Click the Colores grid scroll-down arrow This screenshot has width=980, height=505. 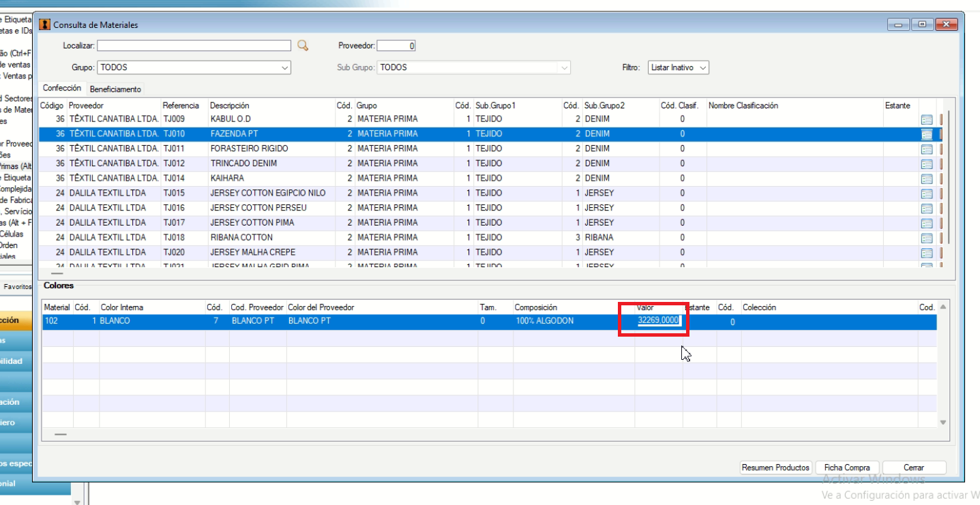tap(943, 423)
